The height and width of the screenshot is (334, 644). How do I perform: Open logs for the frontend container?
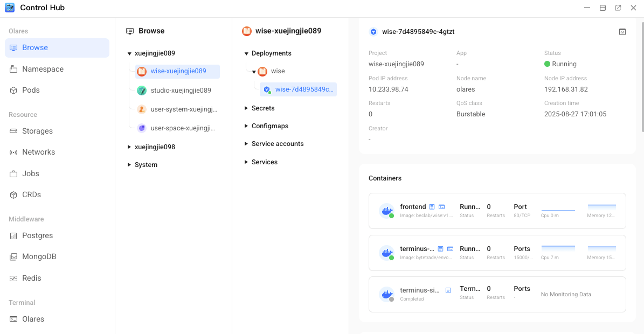[432, 207]
